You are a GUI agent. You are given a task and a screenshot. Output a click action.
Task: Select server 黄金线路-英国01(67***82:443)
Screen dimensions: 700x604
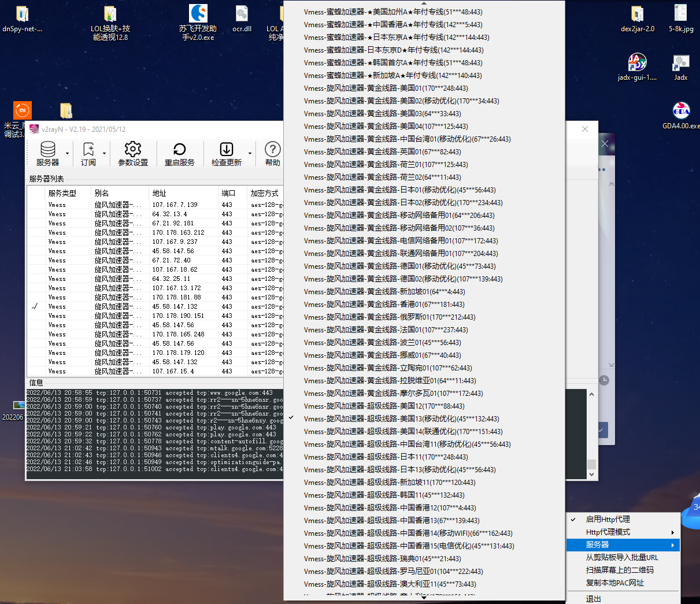(x=424, y=151)
